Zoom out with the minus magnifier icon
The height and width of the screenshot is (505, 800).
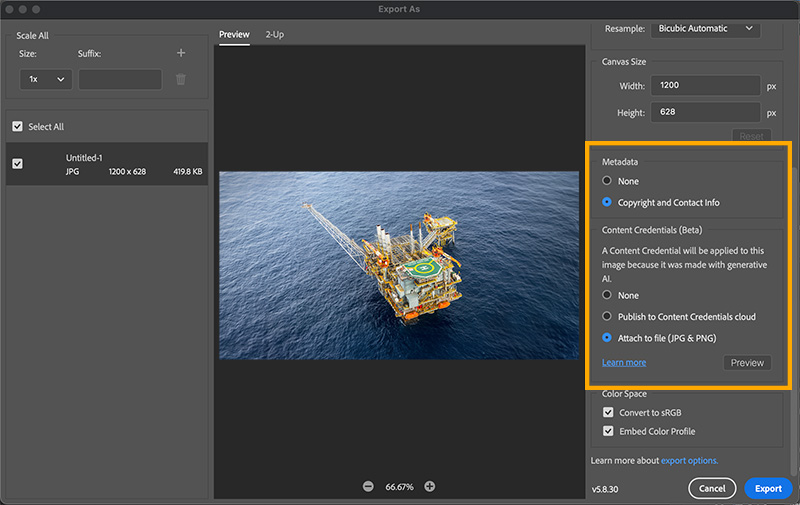[368, 486]
